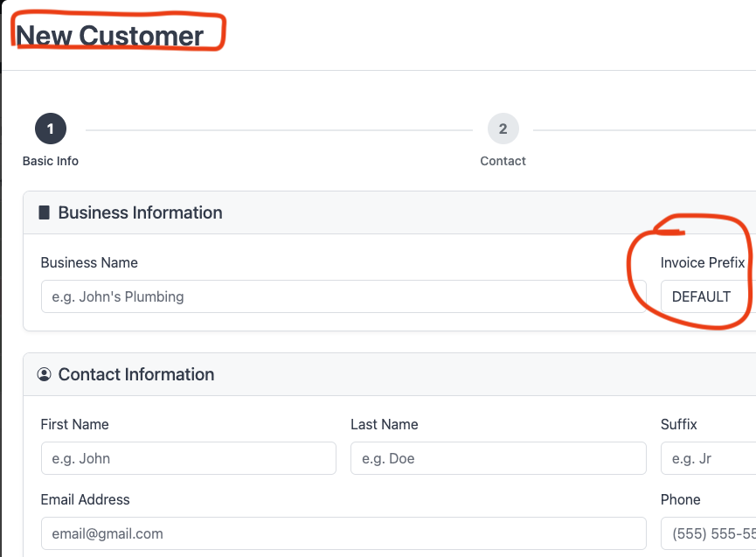Click the Invoice Prefix label text
Screen dimensions: 756x557
pos(703,262)
